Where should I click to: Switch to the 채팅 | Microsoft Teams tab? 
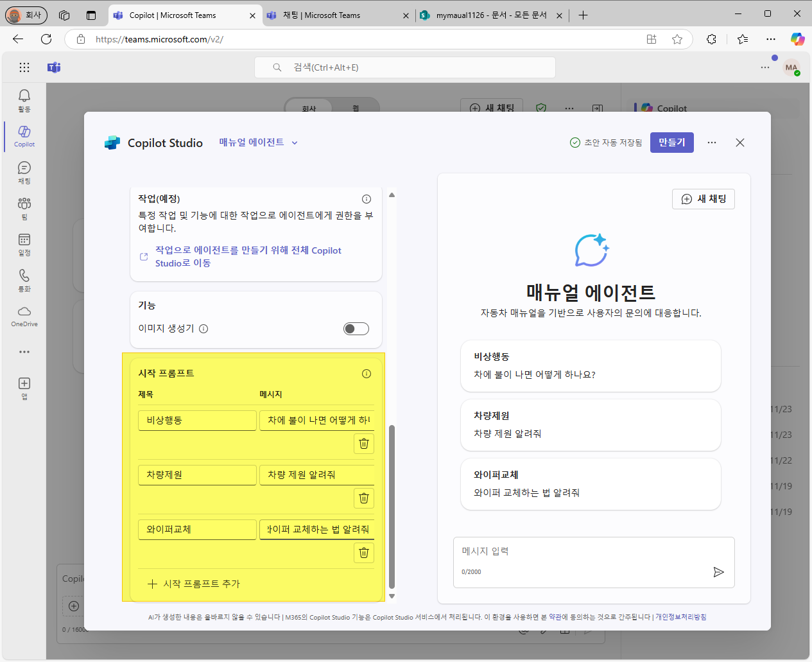[x=338, y=15]
